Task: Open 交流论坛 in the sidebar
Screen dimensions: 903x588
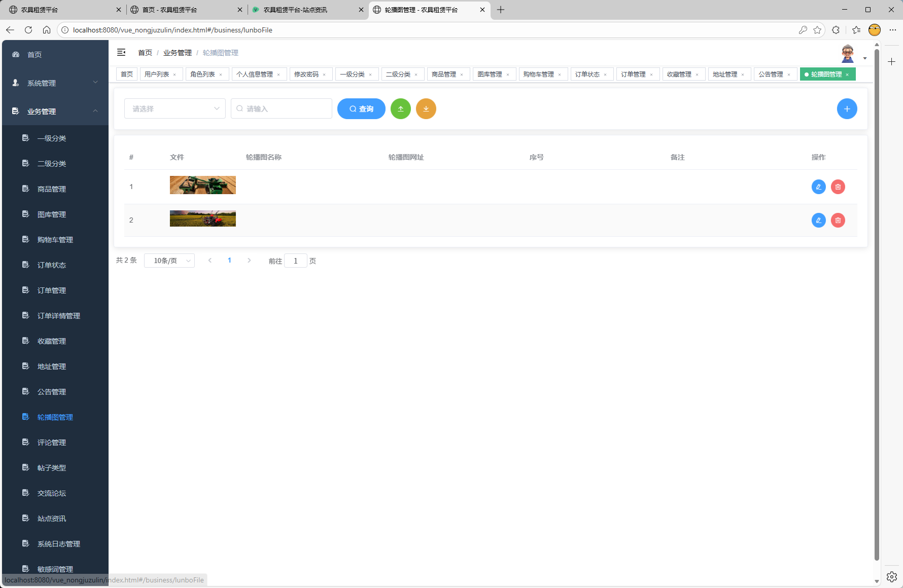Action: pos(55,493)
